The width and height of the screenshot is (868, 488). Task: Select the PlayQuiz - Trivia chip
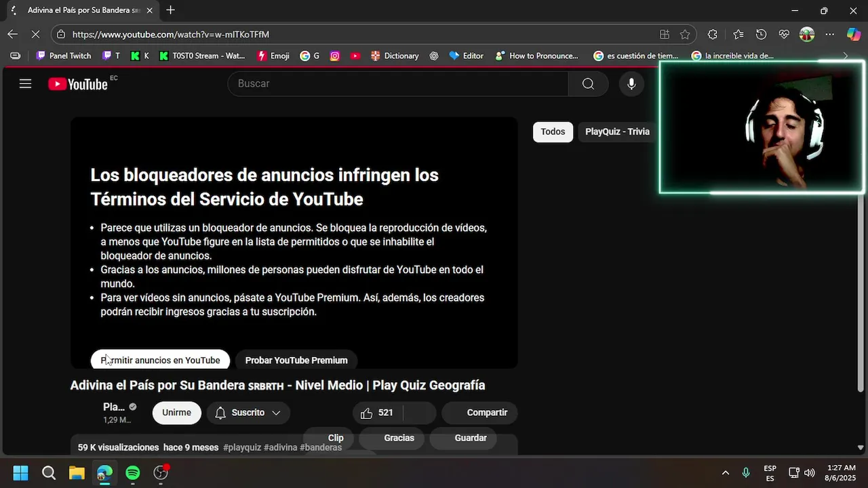(x=617, y=131)
